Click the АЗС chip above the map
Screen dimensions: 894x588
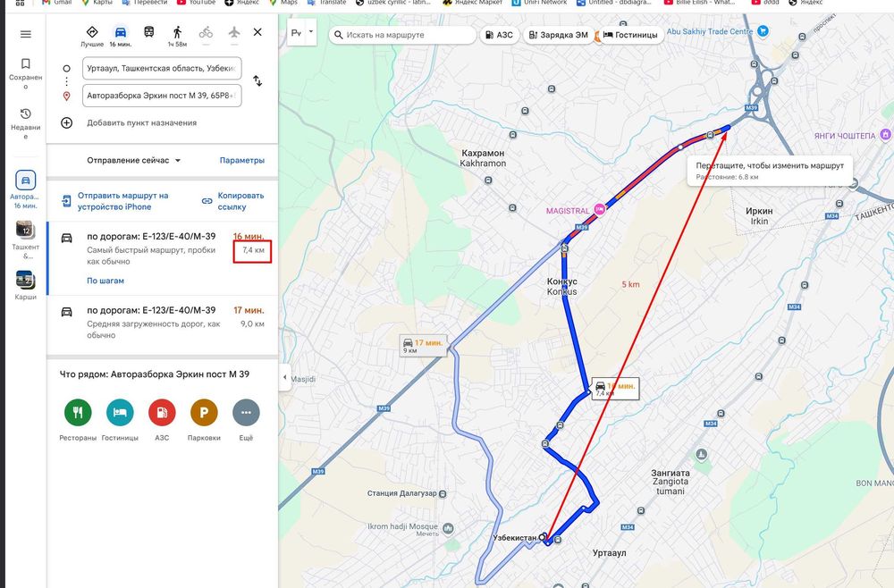(x=499, y=35)
